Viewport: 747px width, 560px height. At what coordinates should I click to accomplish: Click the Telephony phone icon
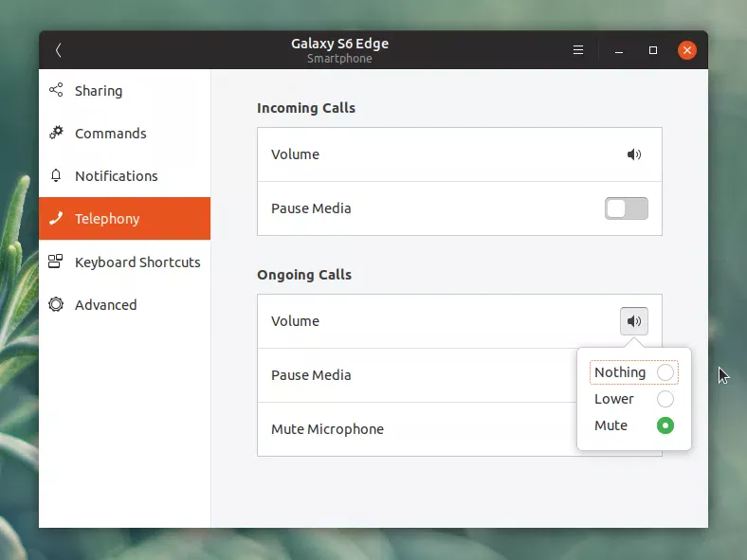56,219
